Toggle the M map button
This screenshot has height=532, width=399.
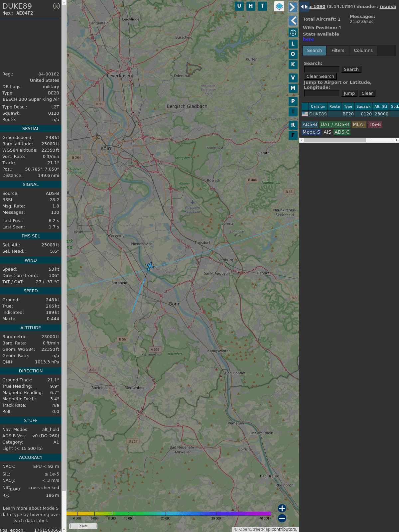(x=293, y=88)
